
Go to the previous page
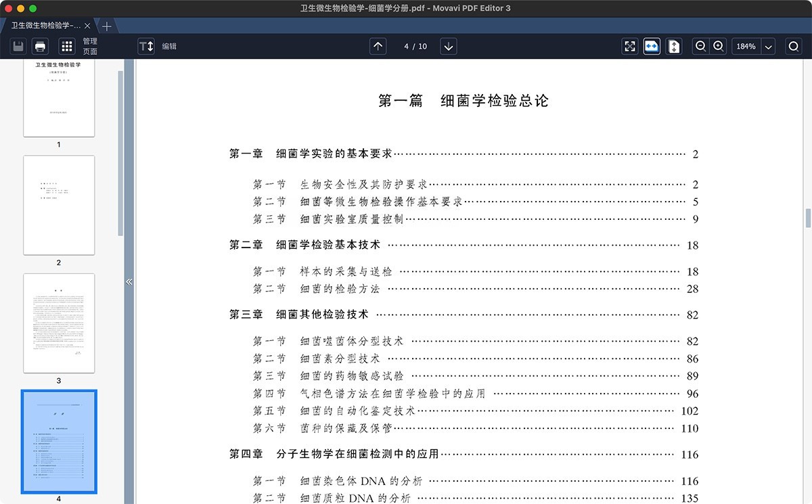tap(378, 46)
